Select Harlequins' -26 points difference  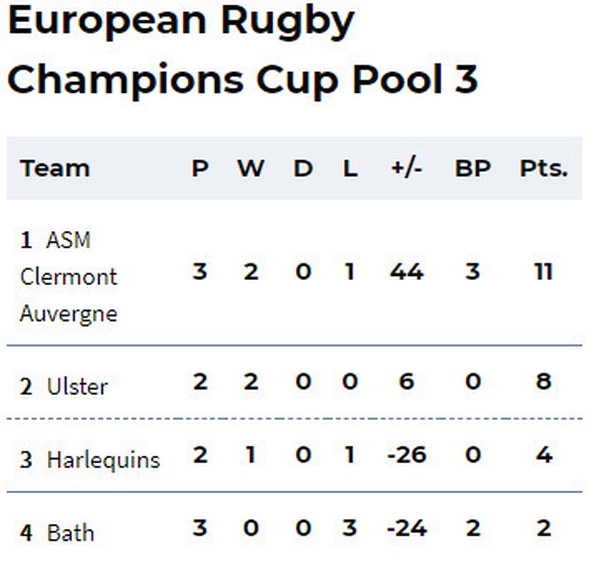pos(406,455)
